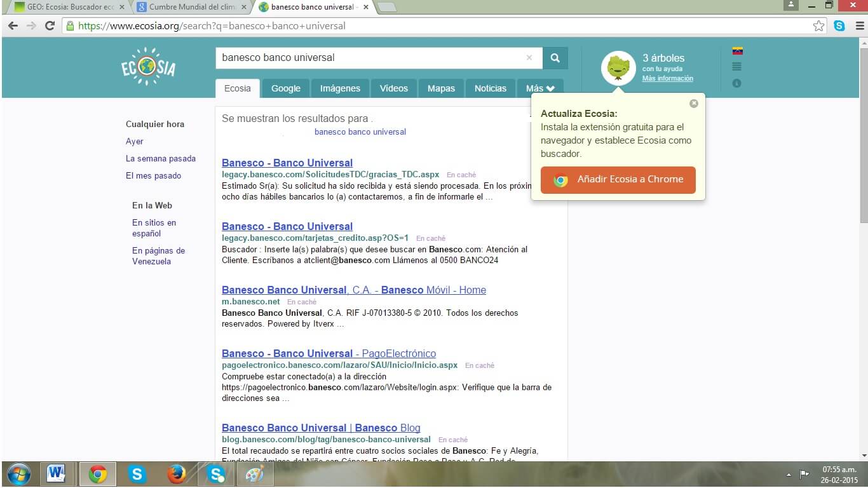Open a new browser tab
The height and width of the screenshot is (488, 868).
[x=386, y=7]
